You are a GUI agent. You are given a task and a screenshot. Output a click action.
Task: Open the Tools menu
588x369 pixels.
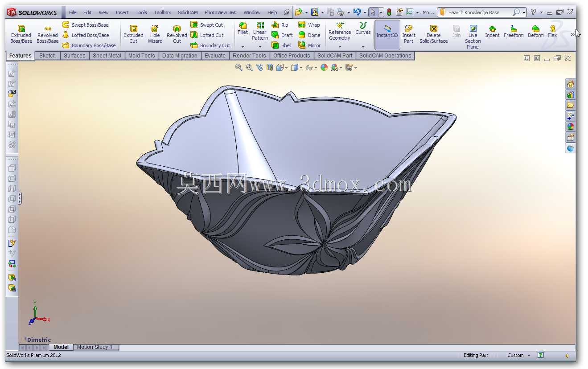point(141,12)
